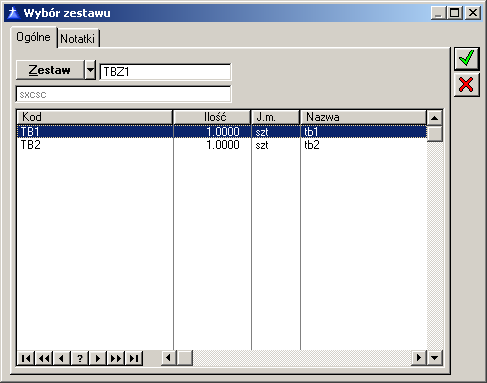Click the vertical scrollbar thumb
The height and width of the screenshot is (383, 487).
point(435,134)
